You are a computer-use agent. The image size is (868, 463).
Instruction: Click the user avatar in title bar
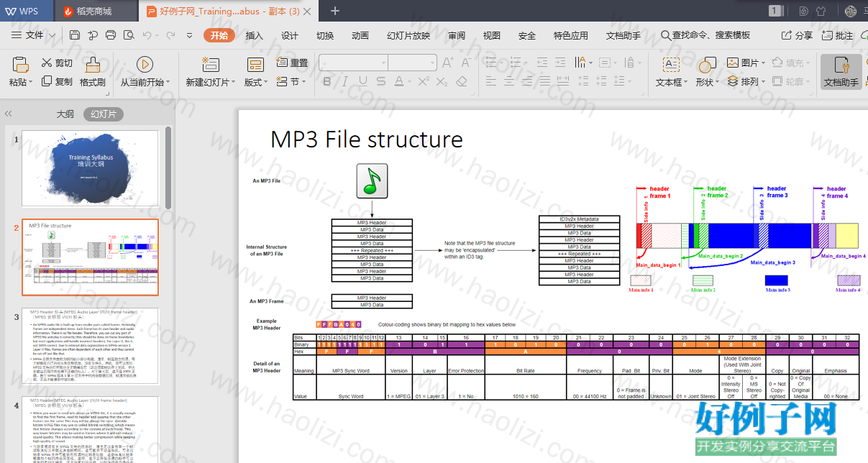851,11
